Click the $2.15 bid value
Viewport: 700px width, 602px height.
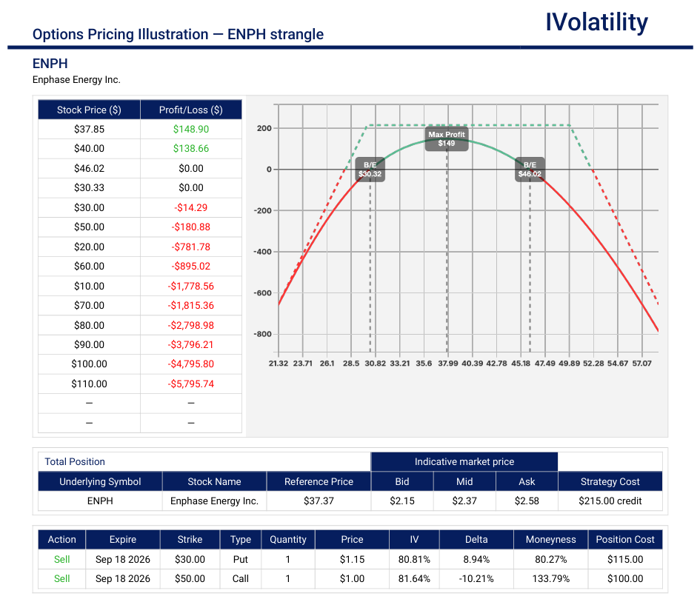(x=402, y=501)
